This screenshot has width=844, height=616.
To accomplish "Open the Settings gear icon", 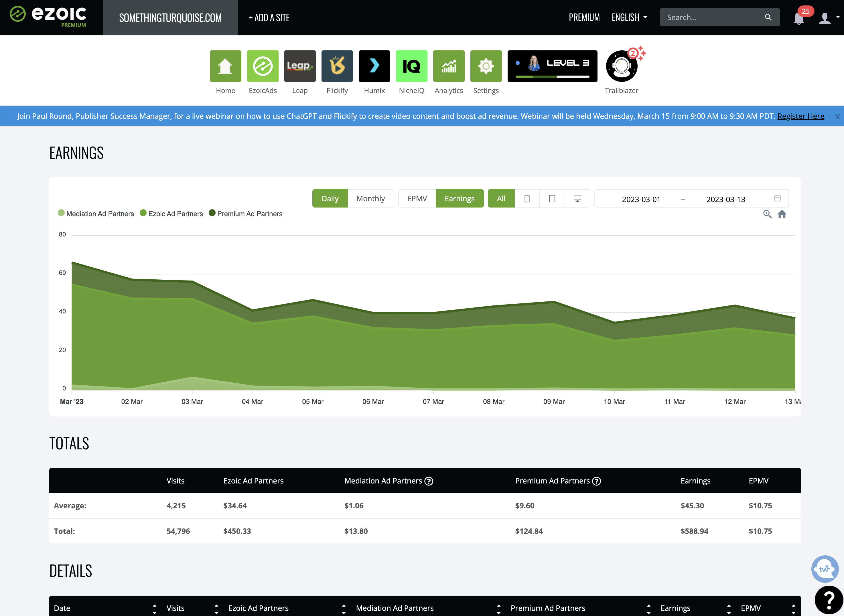I will (x=486, y=66).
